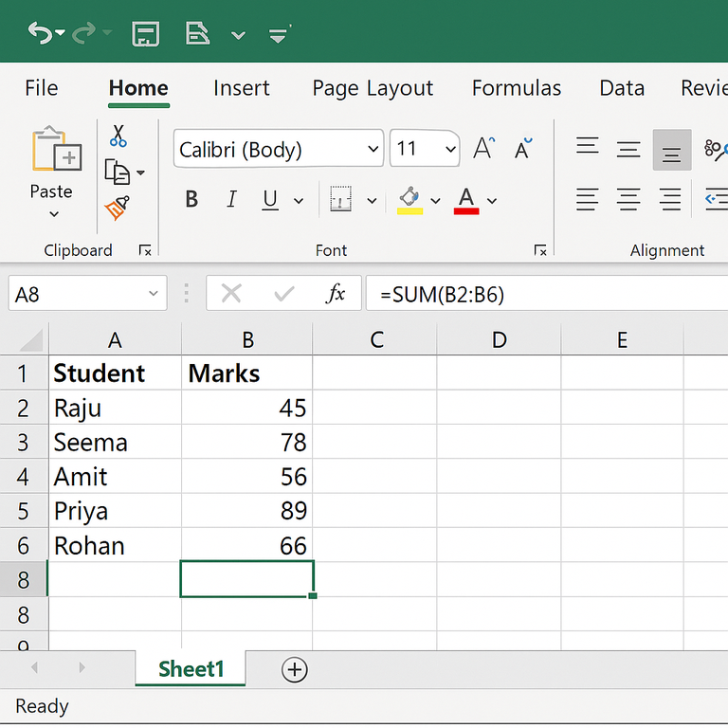
Task: Toggle Italic formatting
Action: (231, 199)
